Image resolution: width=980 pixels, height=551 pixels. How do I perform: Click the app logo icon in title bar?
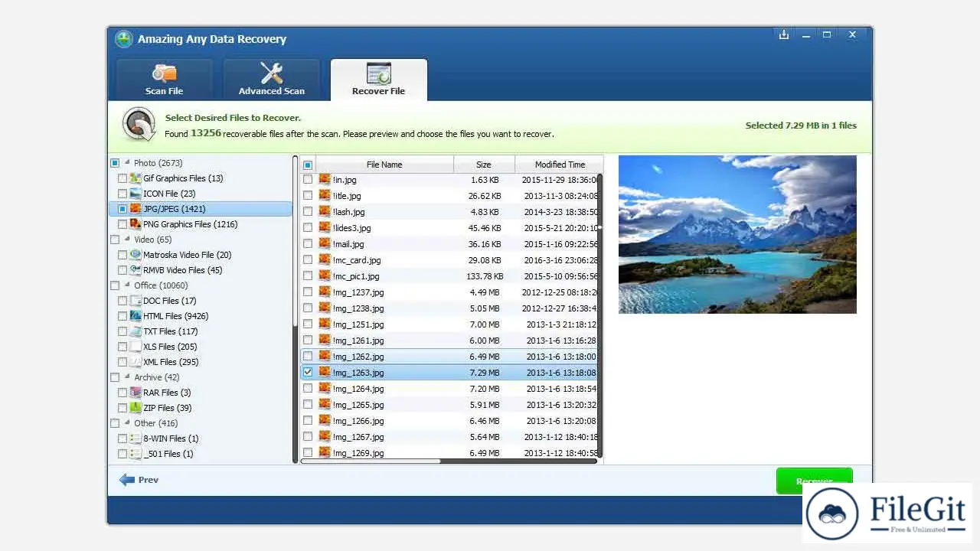pyautogui.click(x=124, y=39)
